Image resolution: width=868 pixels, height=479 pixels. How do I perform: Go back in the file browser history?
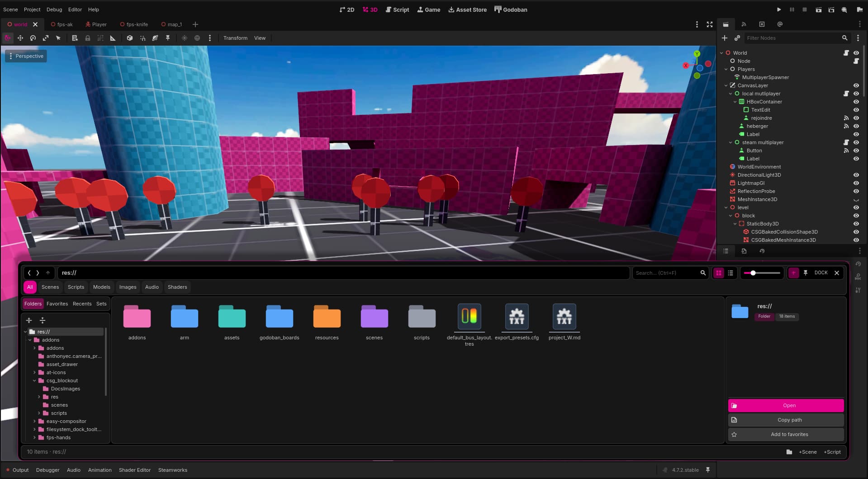pos(29,273)
